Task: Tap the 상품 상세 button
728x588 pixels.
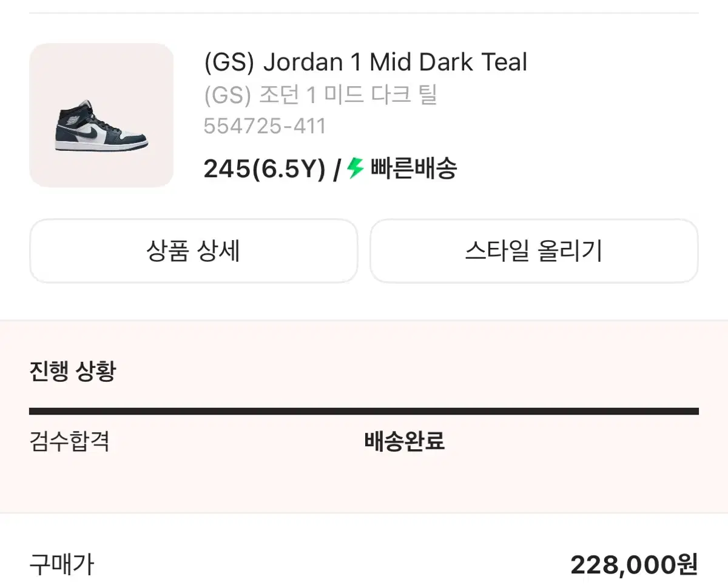Action: click(194, 251)
